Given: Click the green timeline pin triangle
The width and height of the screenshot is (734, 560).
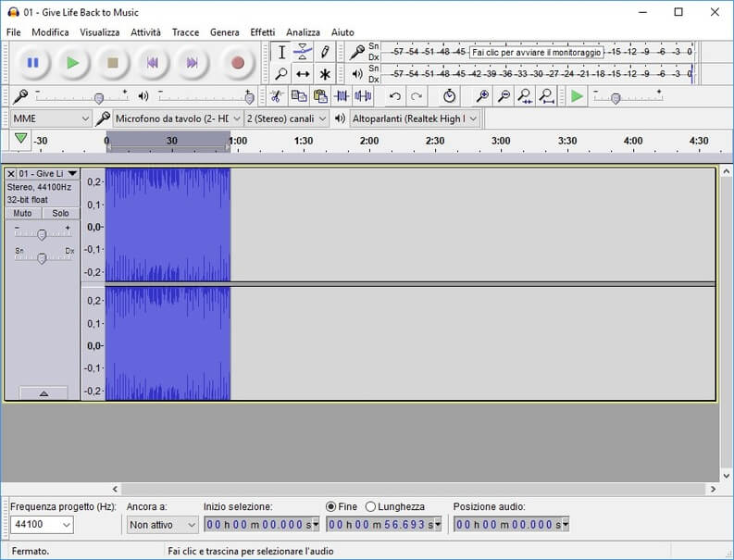Looking at the screenshot, I should click(x=20, y=139).
